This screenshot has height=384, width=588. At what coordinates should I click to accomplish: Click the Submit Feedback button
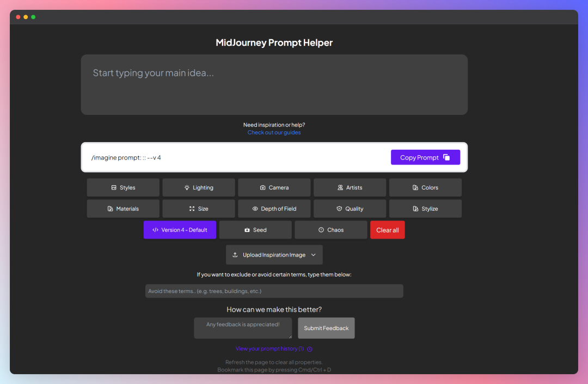pyautogui.click(x=326, y=328)
